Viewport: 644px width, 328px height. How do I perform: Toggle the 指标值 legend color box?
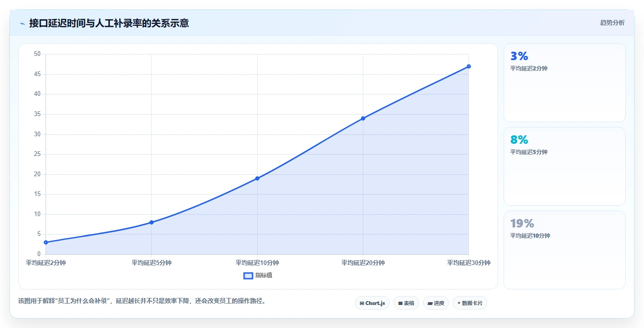click(248, 275)
